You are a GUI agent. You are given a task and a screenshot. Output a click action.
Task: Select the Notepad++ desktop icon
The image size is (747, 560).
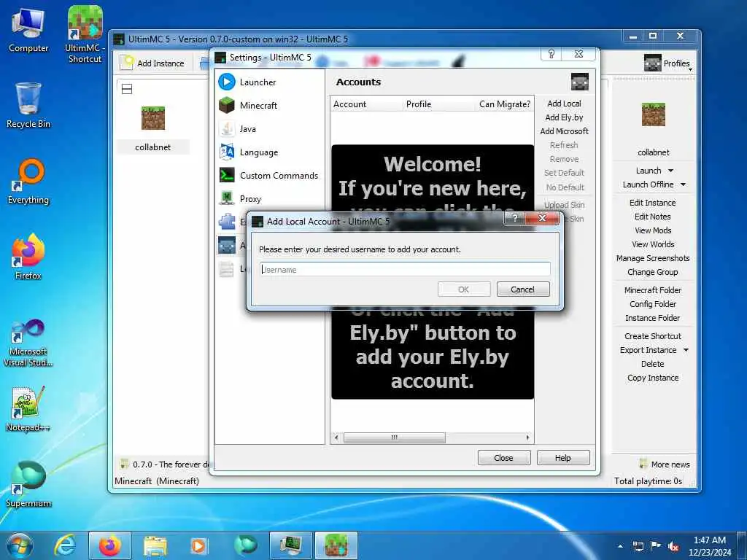tap(28, 409)
